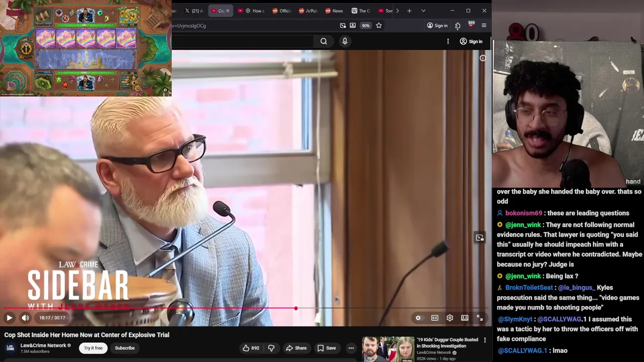Click the pop-out icon on the video edge
The height and width of the screenshot is (362, 644).
pos(479,237)
